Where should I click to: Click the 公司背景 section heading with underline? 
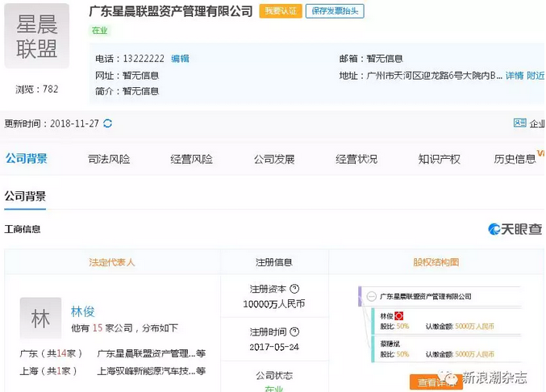click(25, 196)
